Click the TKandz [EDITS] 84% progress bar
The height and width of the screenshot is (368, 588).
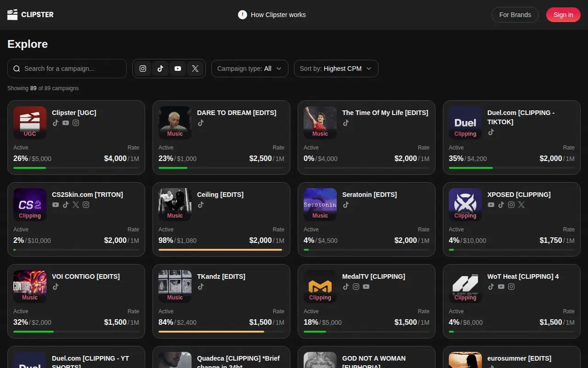[221, 332]
